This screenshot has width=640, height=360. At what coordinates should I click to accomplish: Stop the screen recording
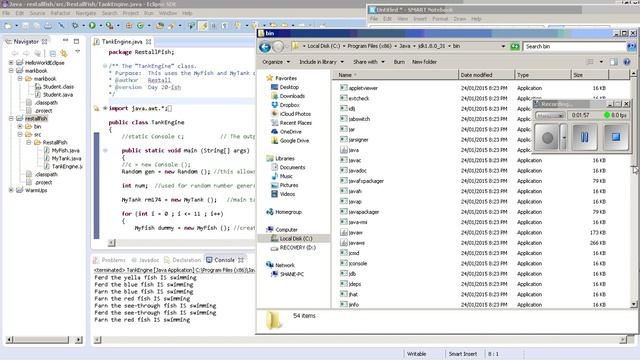pos(616,137)
